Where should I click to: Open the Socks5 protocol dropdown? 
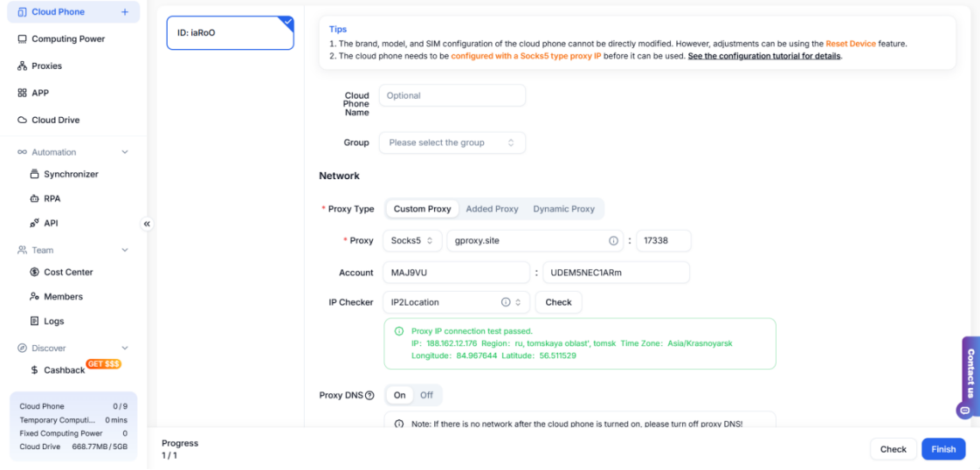(411, 241)
